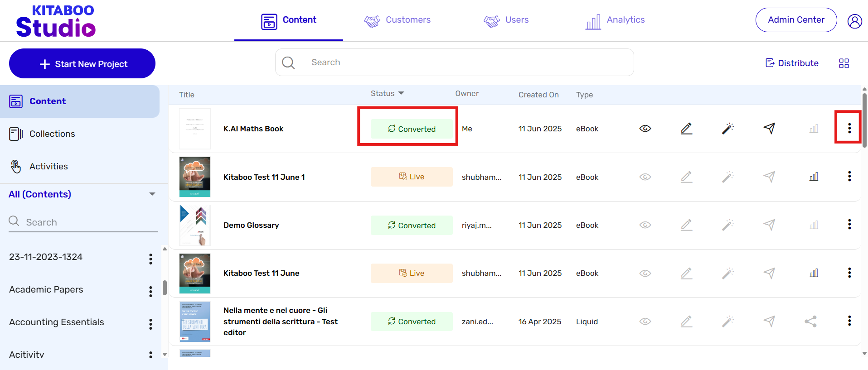Click the Demo Glossary title
The height and width of the screenshot is (370, 868).
(251, 225)
